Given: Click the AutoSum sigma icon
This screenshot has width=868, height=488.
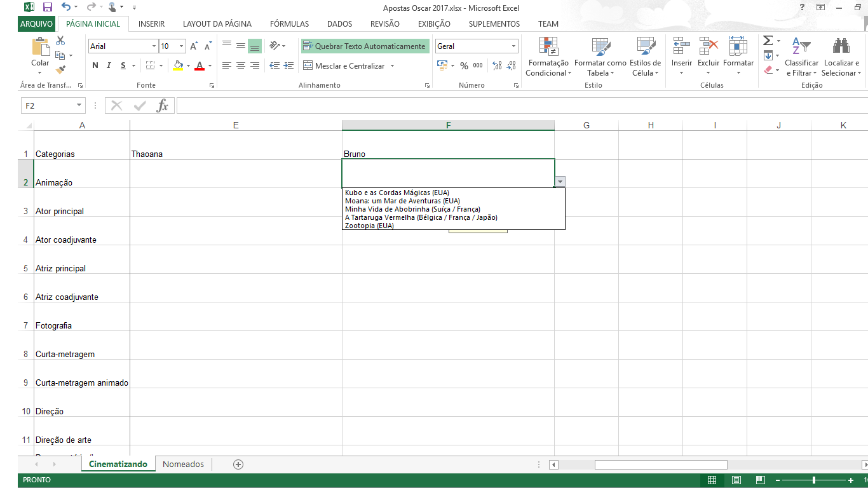Looking at the screenshot, I should click(x=768, y=41).
